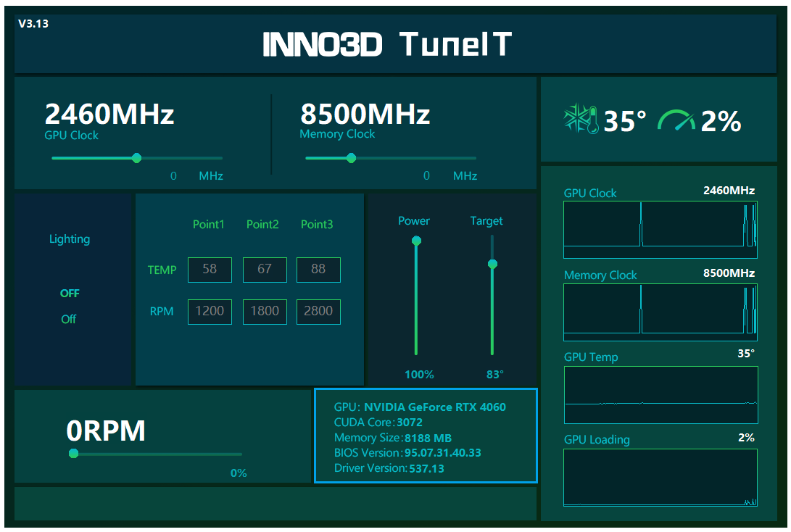Click the 0% fan percentage value
The height and width of the screenshot is (532, 791).
coord(239,473)
